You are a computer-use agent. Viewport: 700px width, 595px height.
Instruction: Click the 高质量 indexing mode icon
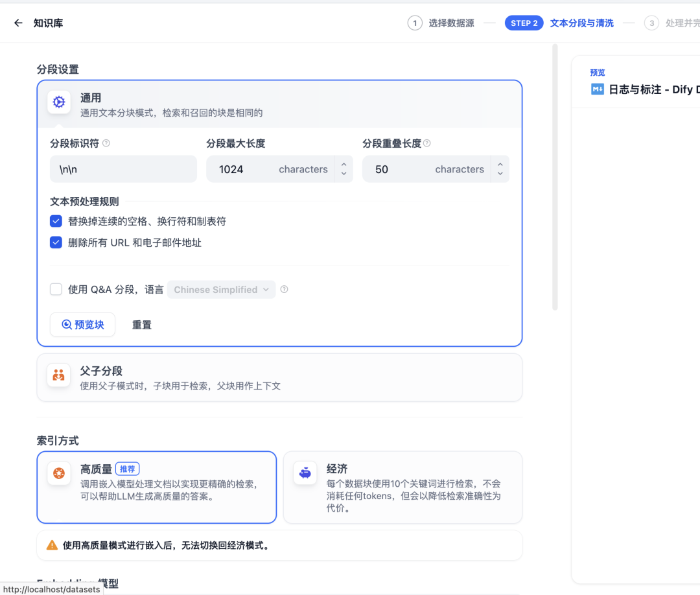click(x=58, y=473)
